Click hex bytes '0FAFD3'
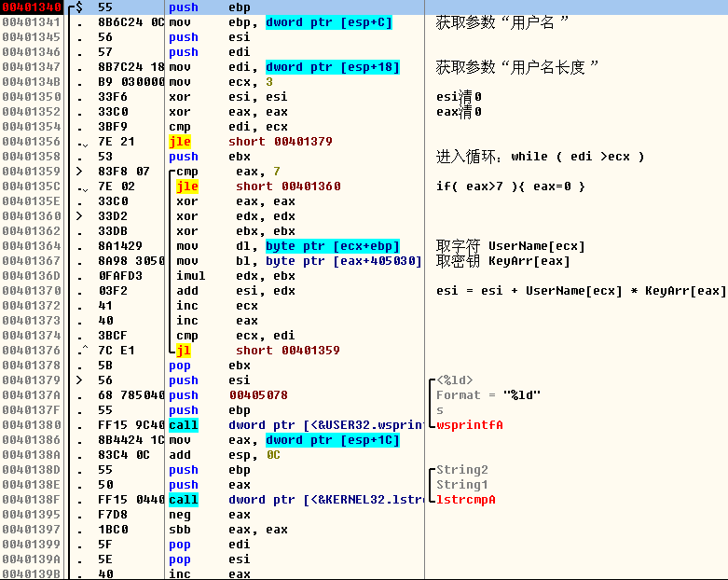The height and width of the screenshot is (580, 728). [x=120, y=276]
